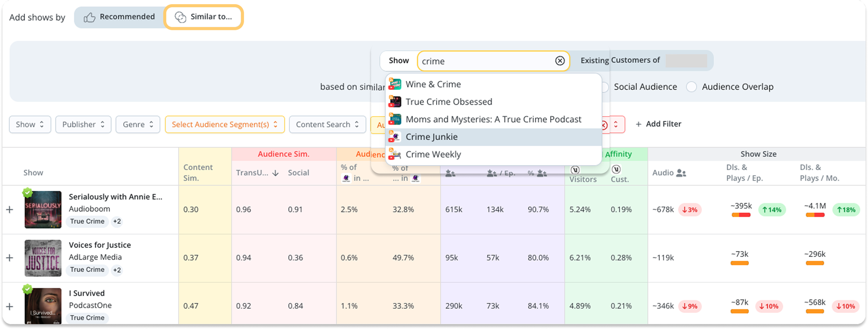Remove the red filter chip
This screenshot has height=329, width=868.
(x=604, y=125)
